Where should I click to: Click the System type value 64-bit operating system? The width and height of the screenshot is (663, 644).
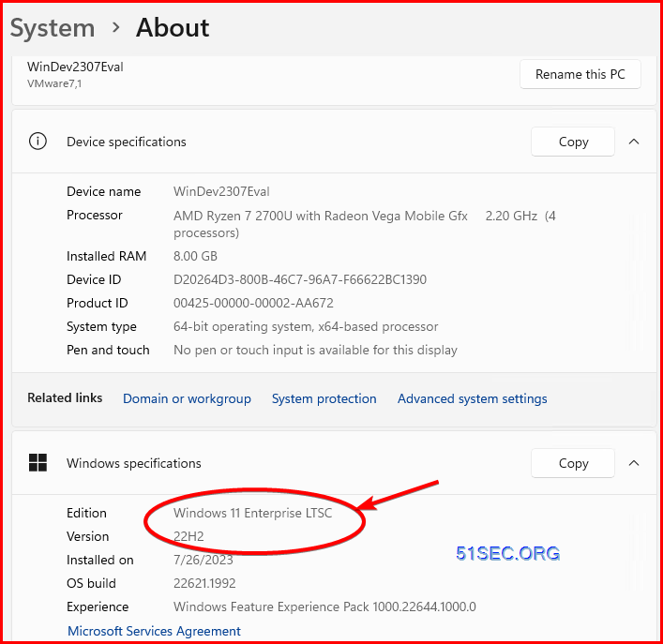(x=306, y=326)
